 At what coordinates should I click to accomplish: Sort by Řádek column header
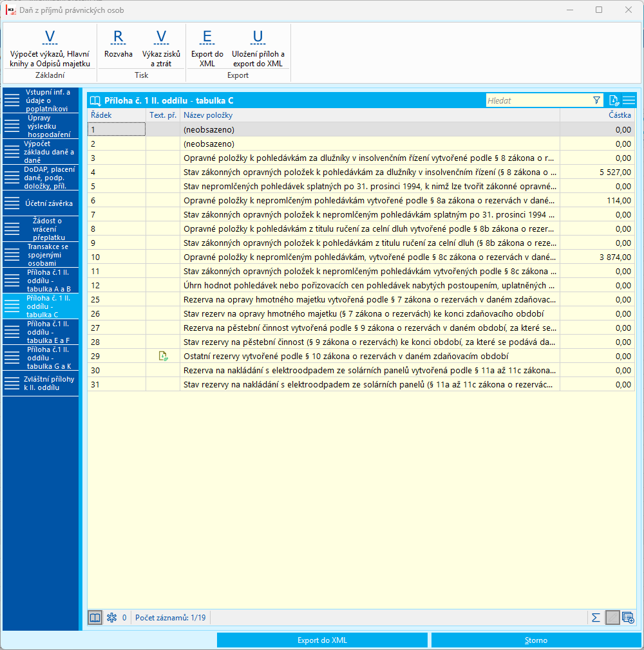(117, 115)
